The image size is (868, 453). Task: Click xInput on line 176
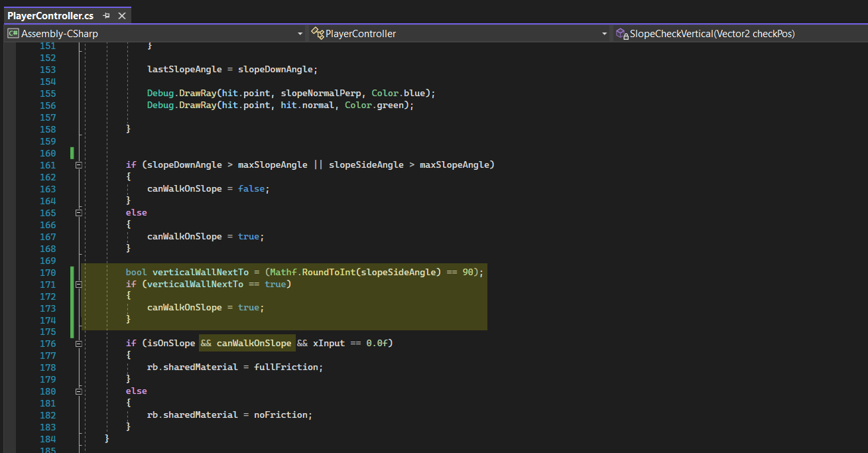(329, 343)
